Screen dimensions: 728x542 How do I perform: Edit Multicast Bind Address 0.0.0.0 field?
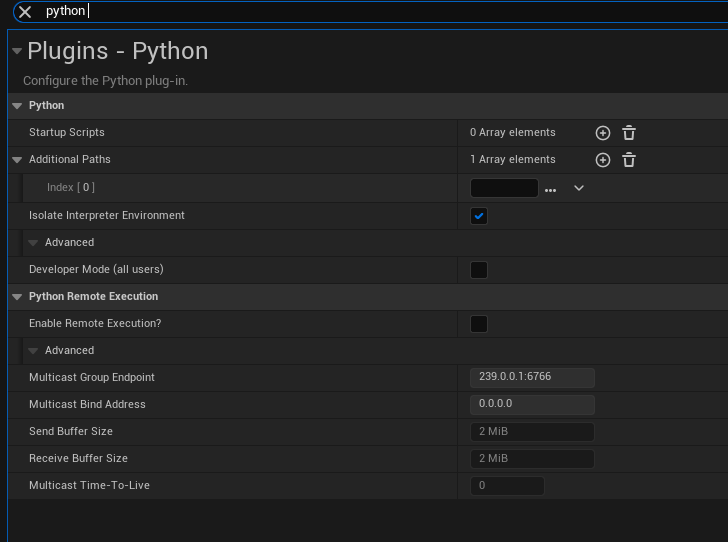click(x=532, y=405)
